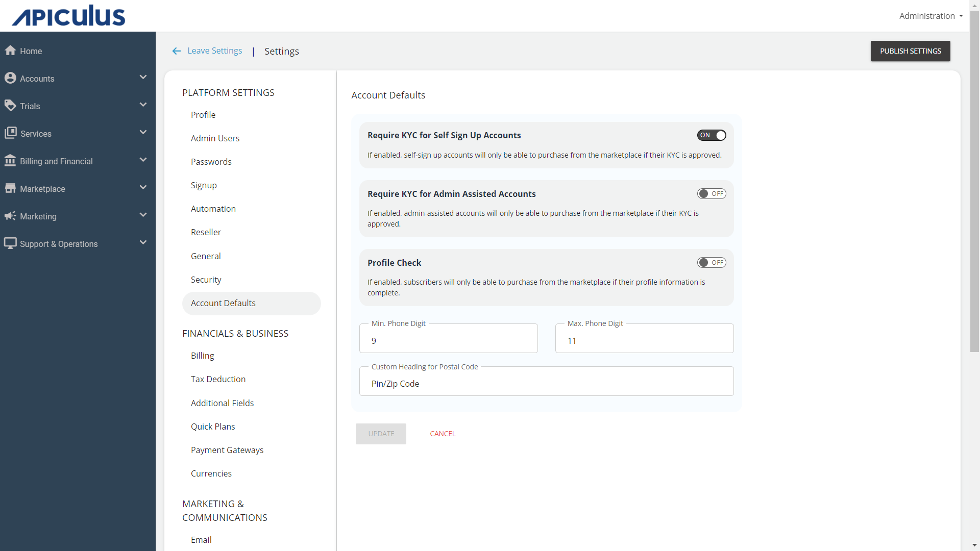
Task: Enable Require KYC for Admin Assisted Accounts
Action: coord(712,194)
